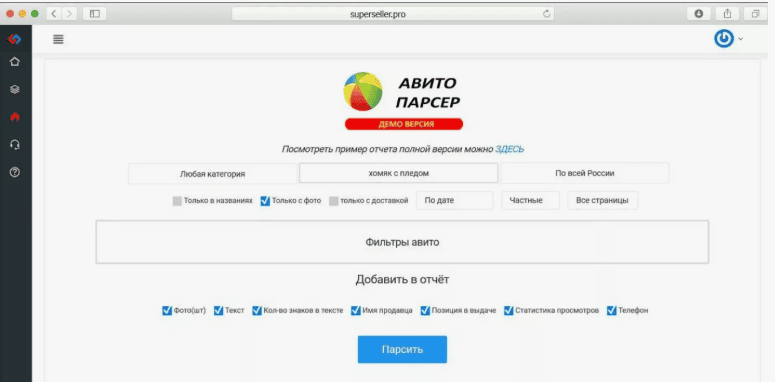Uncheck Статистика просмотров checkbox
This screenshot has height=382, width=778.
pyautogui.click(x=509, y=311)
